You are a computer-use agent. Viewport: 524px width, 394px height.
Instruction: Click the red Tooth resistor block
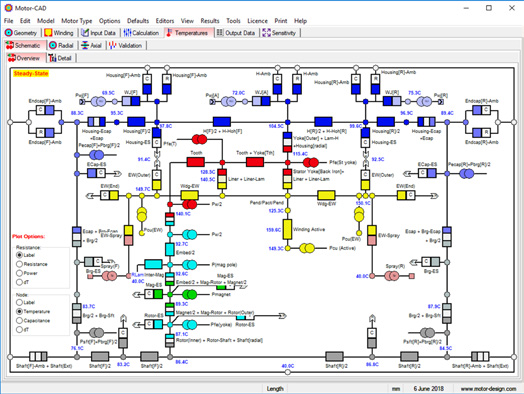[x=195, y=162]
